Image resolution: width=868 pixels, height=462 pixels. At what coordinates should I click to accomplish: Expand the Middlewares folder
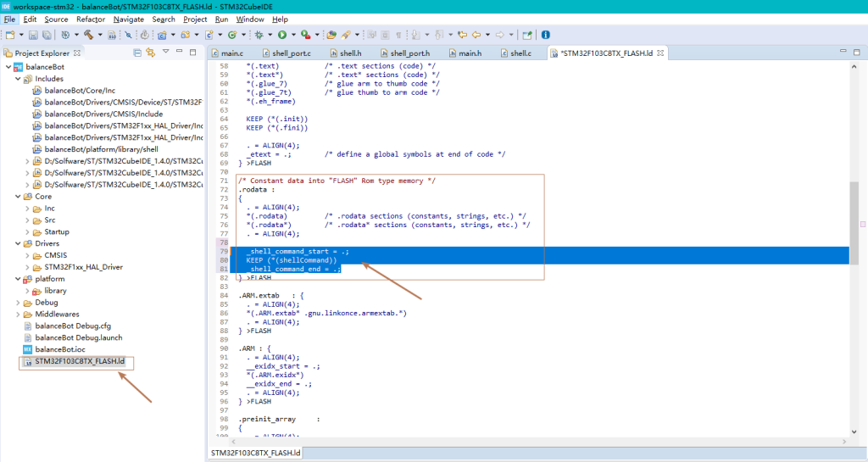18,314
